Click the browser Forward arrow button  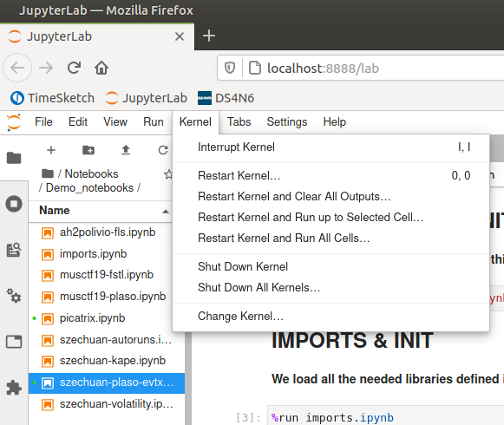coord(46,68)
